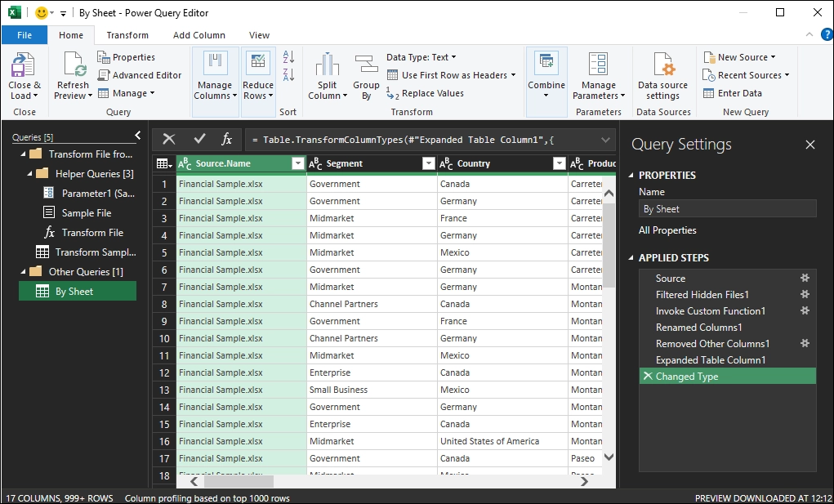Image resolution: width=834 pixels, height=504 pixels.
Task: Click the Close & Load icon
Action: click(x=24, y=65)
